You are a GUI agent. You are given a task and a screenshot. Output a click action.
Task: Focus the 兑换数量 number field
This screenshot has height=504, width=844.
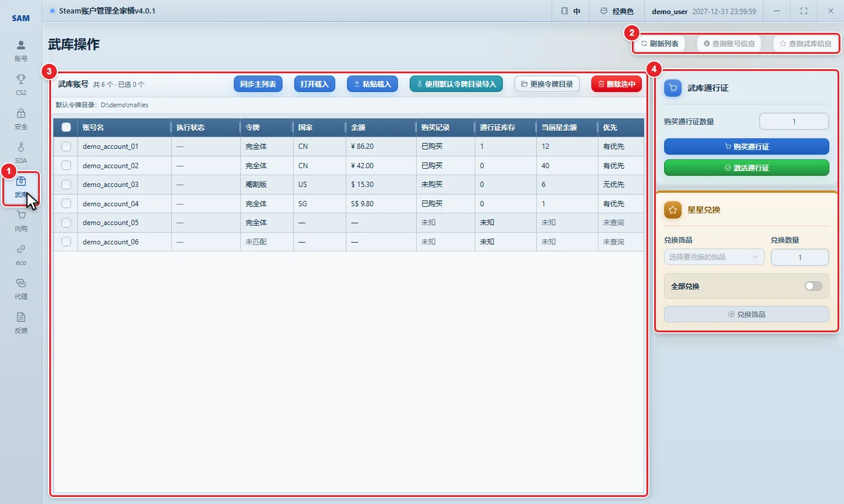click(800, 257)
